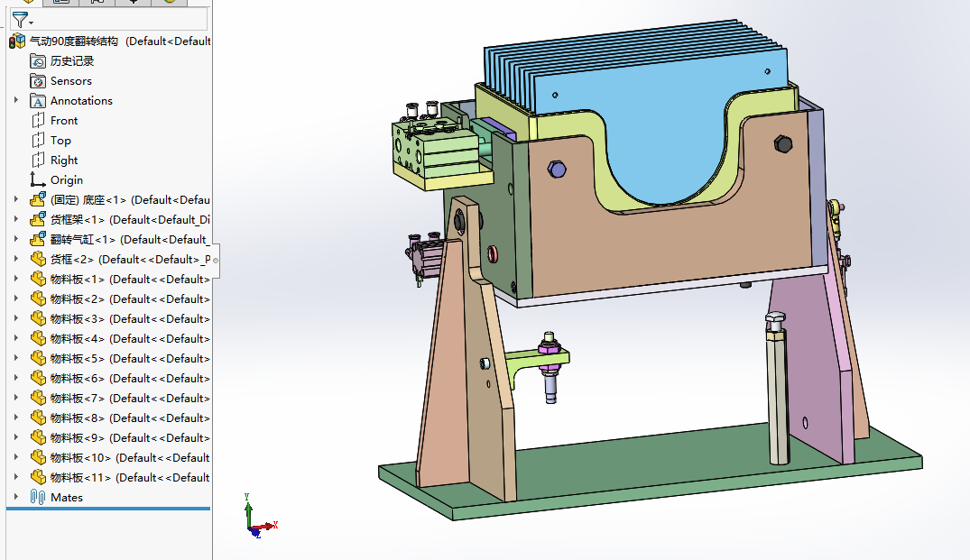Viewport: 970px width, 560px height.
Task: Expand the 底座<1> subassembly node
Action: pos(16,199)
